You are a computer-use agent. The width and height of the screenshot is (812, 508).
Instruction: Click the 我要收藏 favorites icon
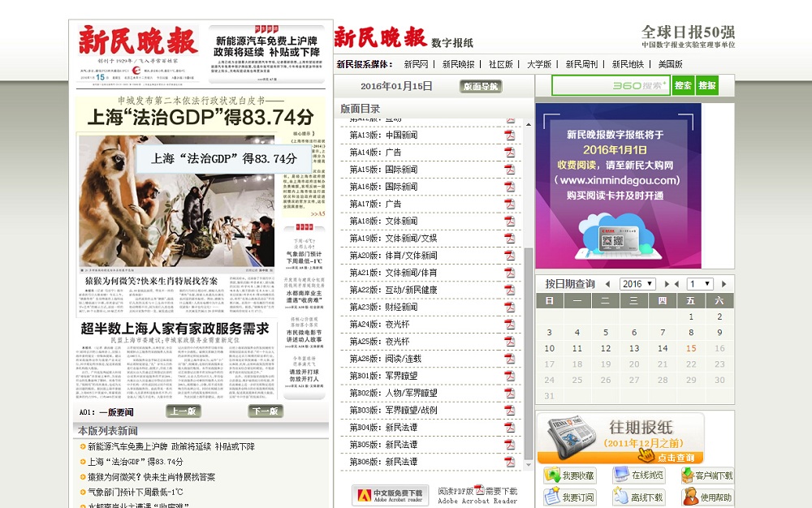tap(569, 475)
